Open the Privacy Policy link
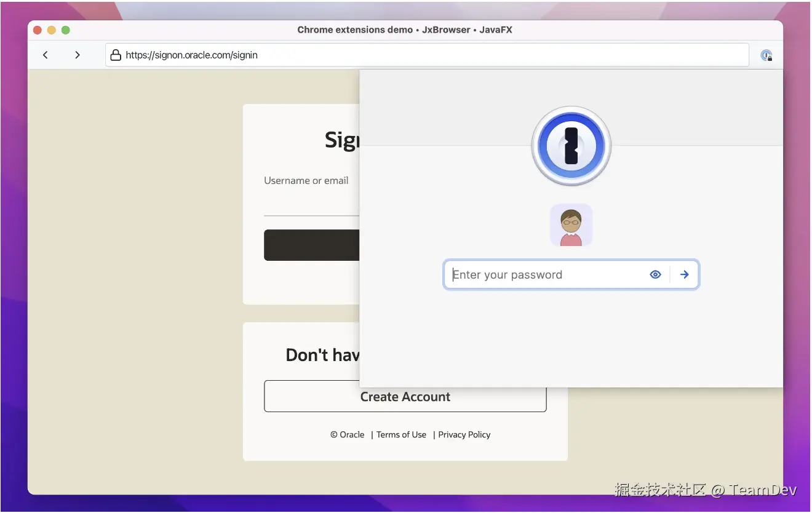The width and height of the screenshot is (812, 513). [x=464, y=434]
